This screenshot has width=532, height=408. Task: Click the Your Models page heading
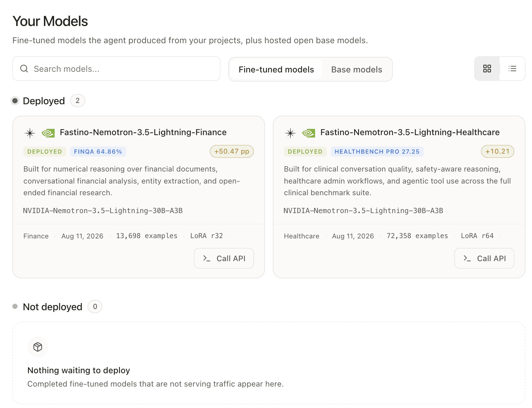(x=50, y=21)
